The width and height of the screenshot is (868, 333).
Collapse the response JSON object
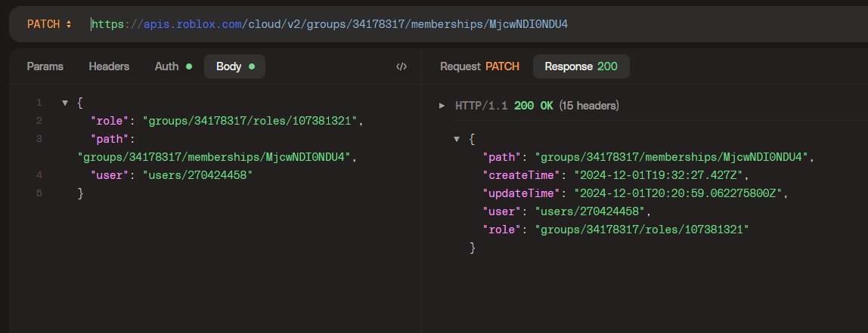[457, 139]
